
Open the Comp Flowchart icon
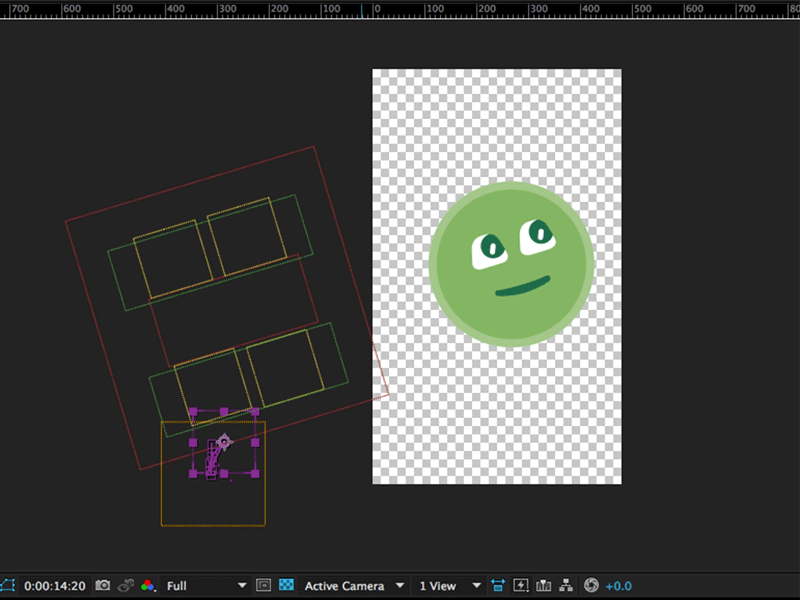[567, 585]
